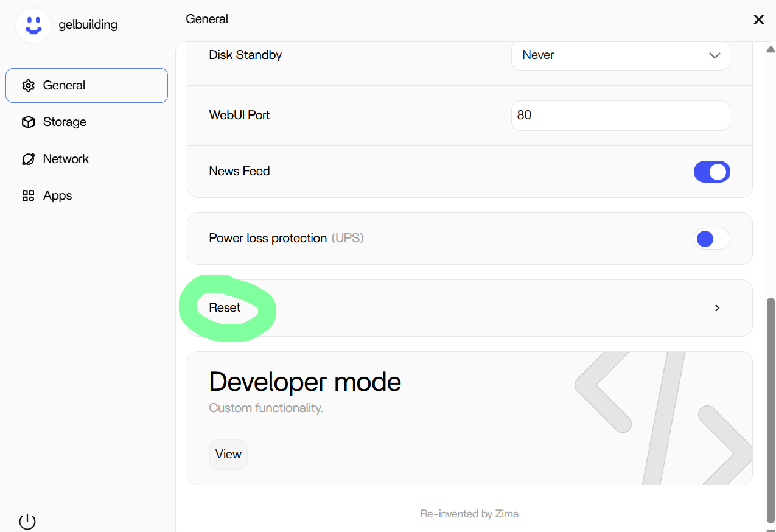Open the Disk Standby dropdown

(x=620, y=55)
